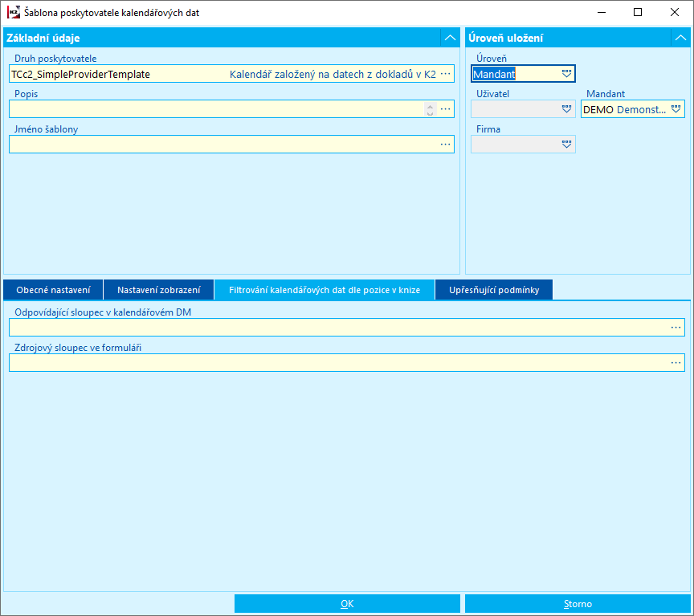
Task: Select Filtrování kalendářových dat dle pozice tab
Action: tap(325, 290)
